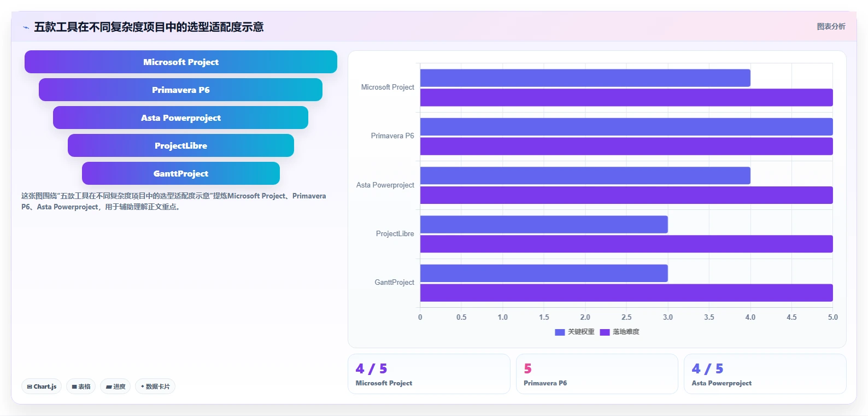This screenshot has width=868, height=416.
Task: Click Microsoft Project's 关键权重 bar in chart
Action: point(585,78)
